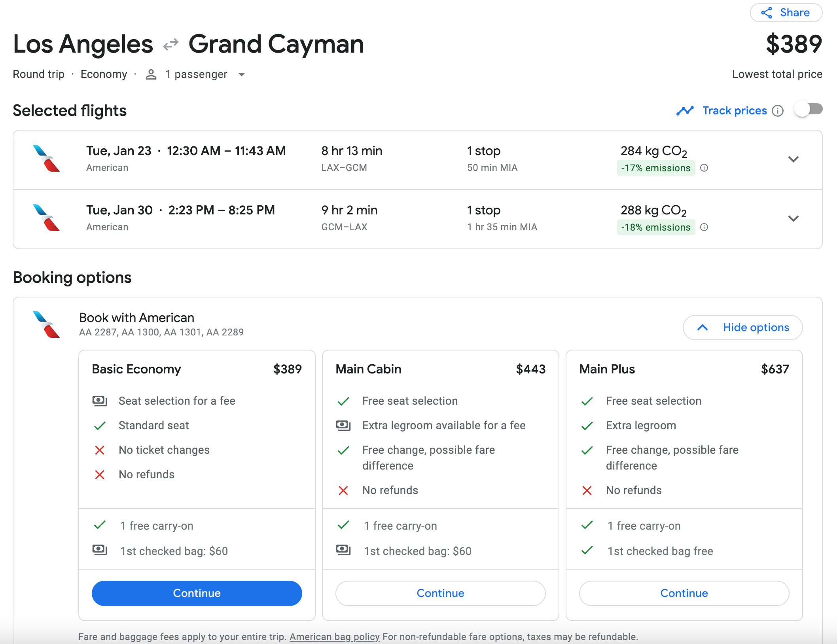Continue with Main Cabin fare

tap(440, 593)
